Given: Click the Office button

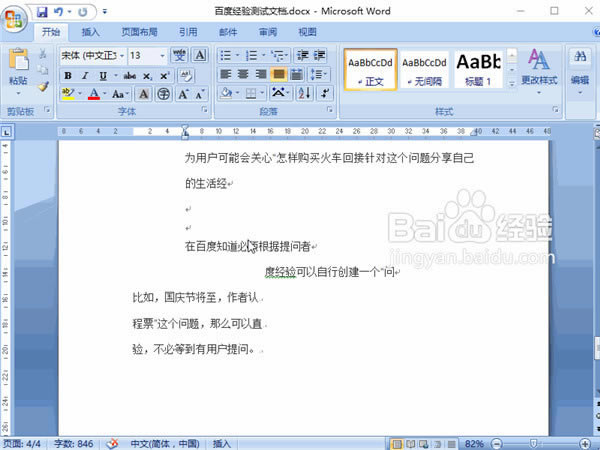Looking at the screenshot, I should [14, 18].
